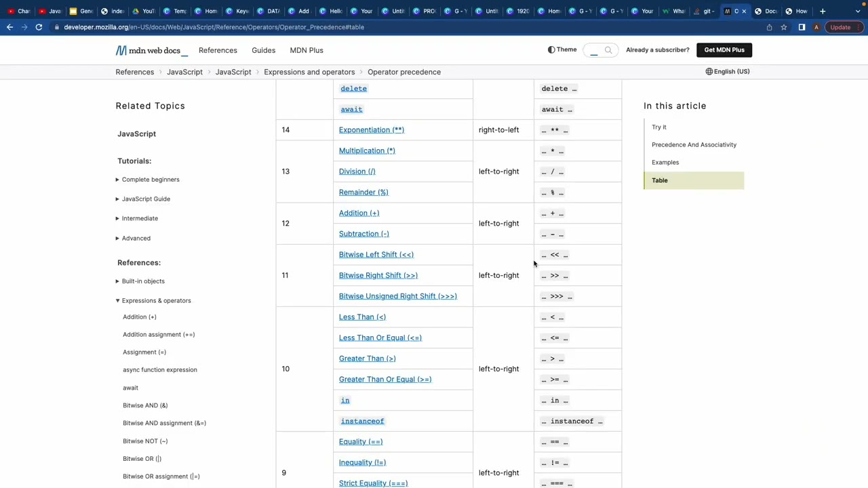Screen dimensions: 868x488
Task: Open the Bitwise NOT (~) sidebar link
Action: 145,441
